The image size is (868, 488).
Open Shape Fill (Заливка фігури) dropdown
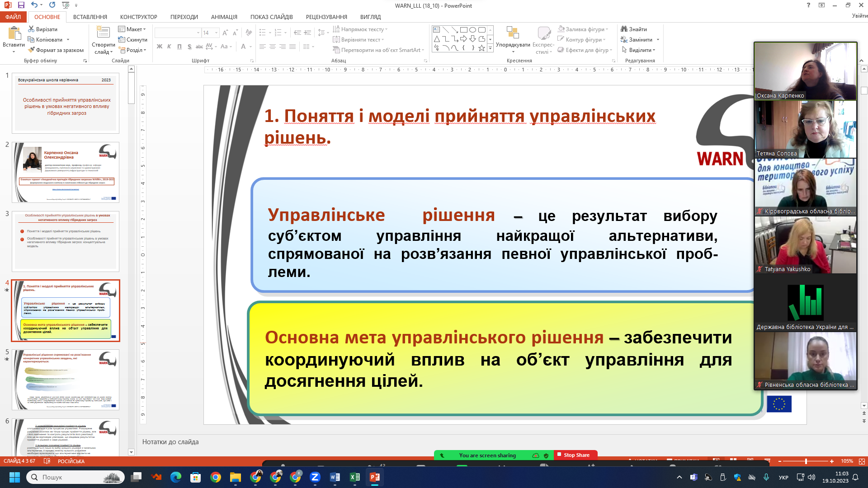(x=583, y=29)
